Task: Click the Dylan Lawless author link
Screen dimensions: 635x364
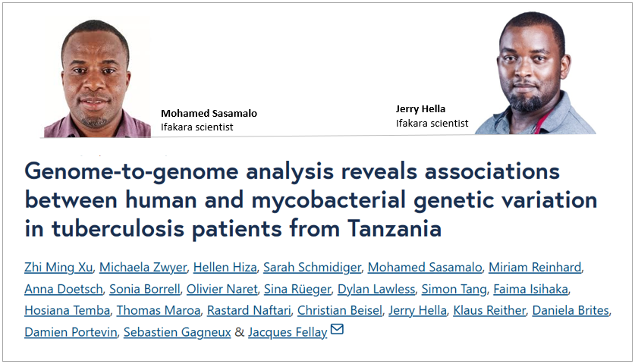Action: 376,289
